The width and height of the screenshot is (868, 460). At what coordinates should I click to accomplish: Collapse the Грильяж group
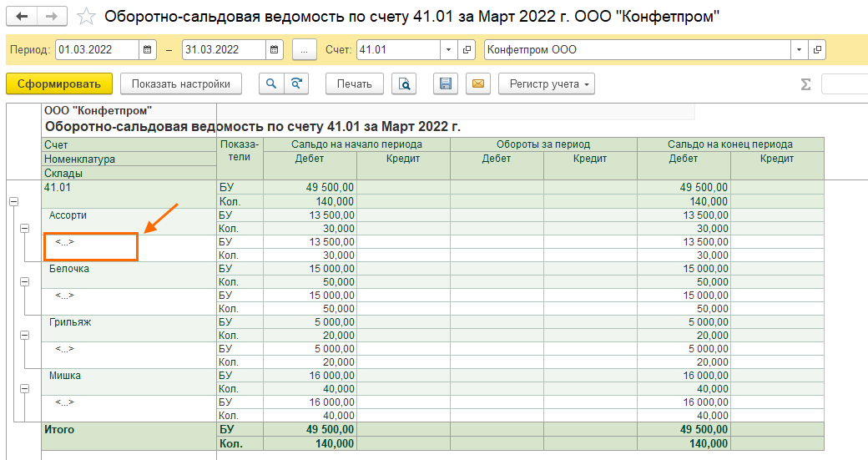[x=24, y=335]
